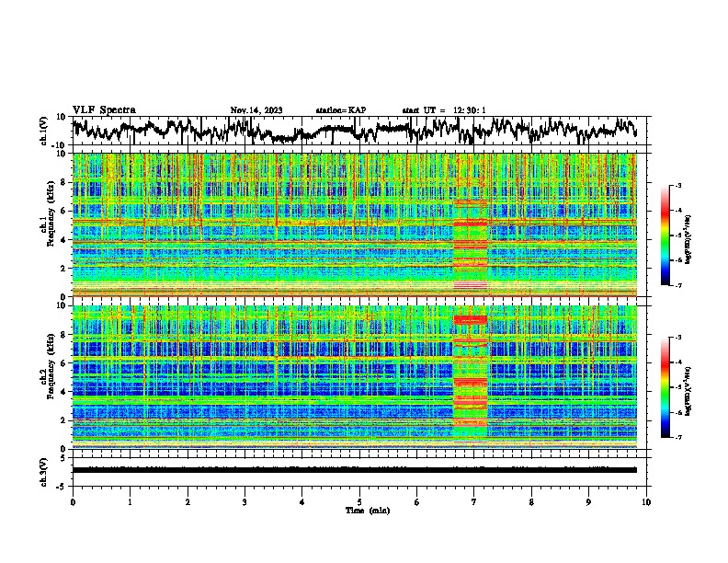Click time axis tick label "3"
This screenshot has height=563, width=728.
[x=245, y=502]
